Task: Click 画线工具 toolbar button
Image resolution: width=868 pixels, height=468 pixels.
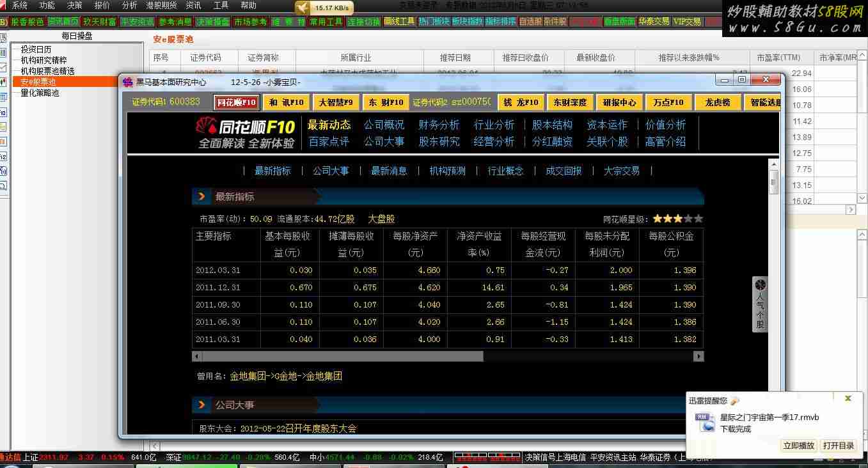Action: (400, 22)
